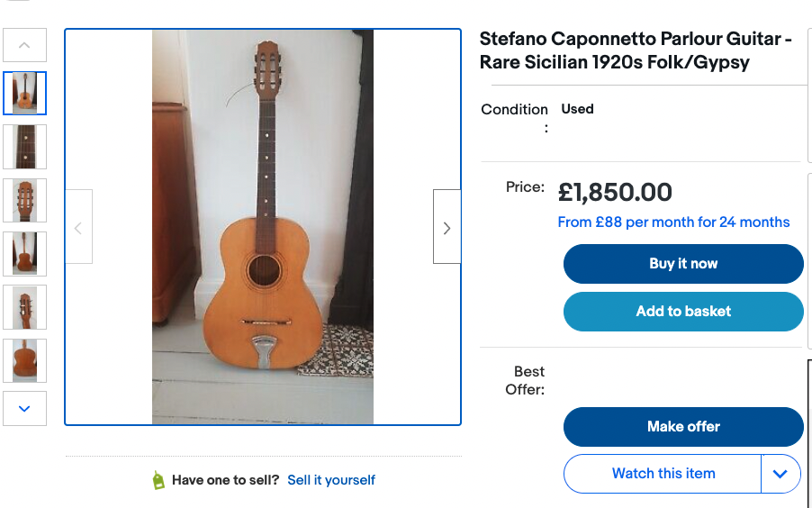Select sixth thumbnail of guitar body back
The height and width of the screenshot is (508, 812).
(24, 360)
